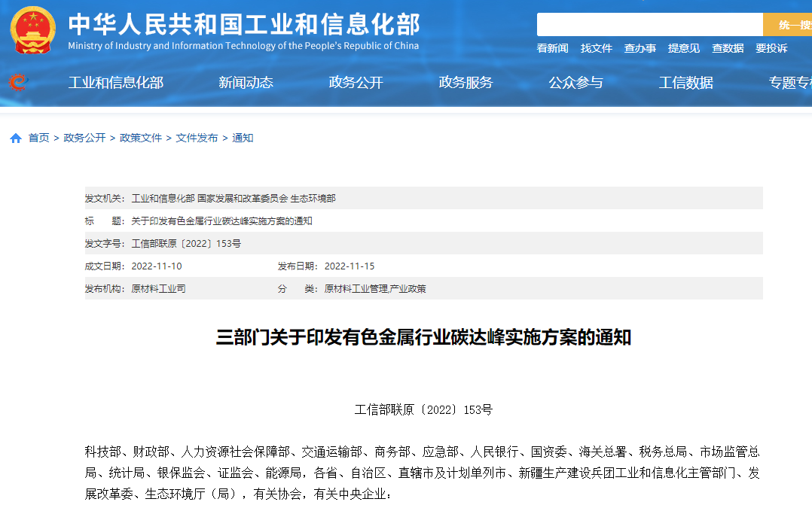Open the 查办事 quick link
Viewport: 812px width, 508px height.
click(640, 47)
